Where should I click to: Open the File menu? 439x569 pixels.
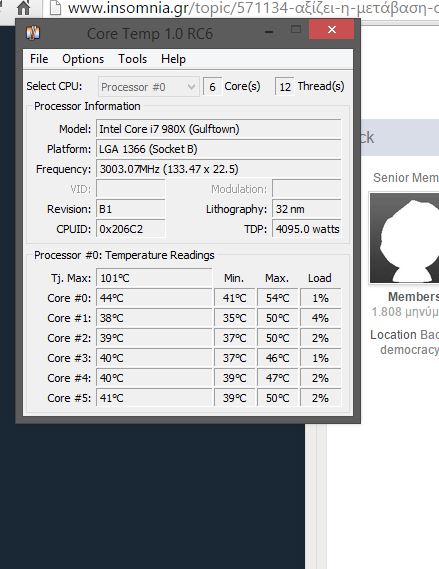pos(39,59)
